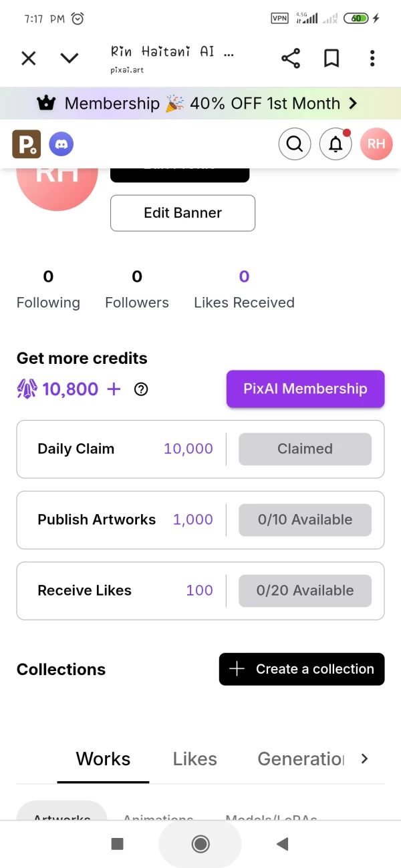
Task: Select the Works tab
Action: [x=103, y=759]
